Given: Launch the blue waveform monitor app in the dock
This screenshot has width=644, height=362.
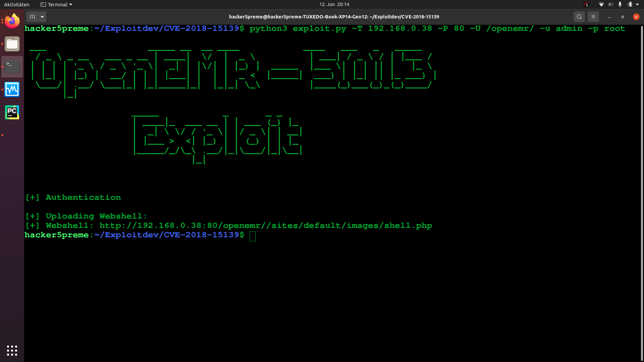Looking at the screenshot, I should [x=12, y=89].
